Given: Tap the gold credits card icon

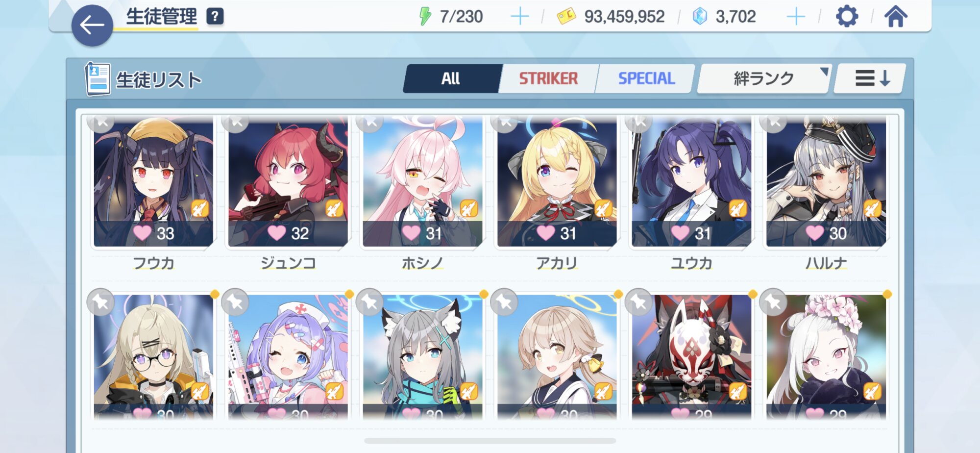Looking at the screenshot, I should 566,17.
